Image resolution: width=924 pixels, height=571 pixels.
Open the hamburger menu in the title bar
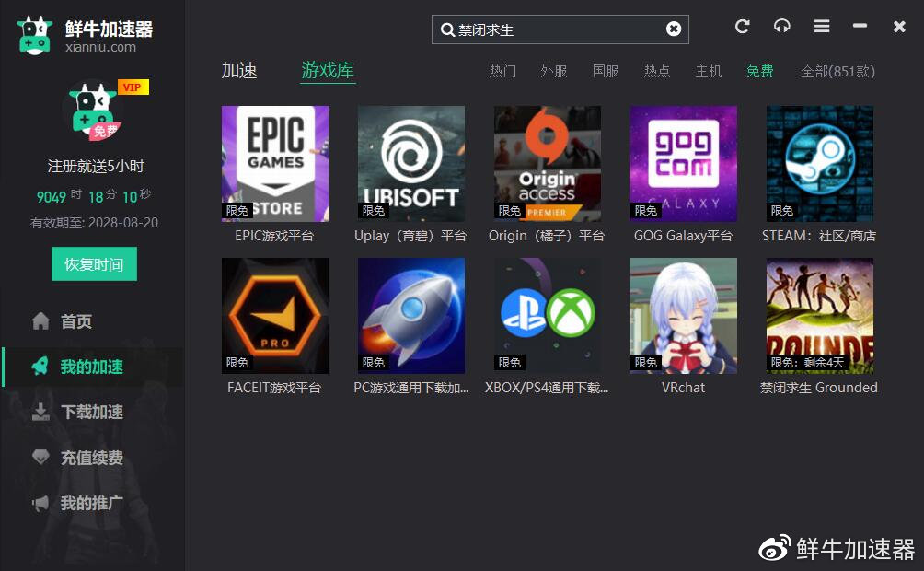click(x=822, y=27)
